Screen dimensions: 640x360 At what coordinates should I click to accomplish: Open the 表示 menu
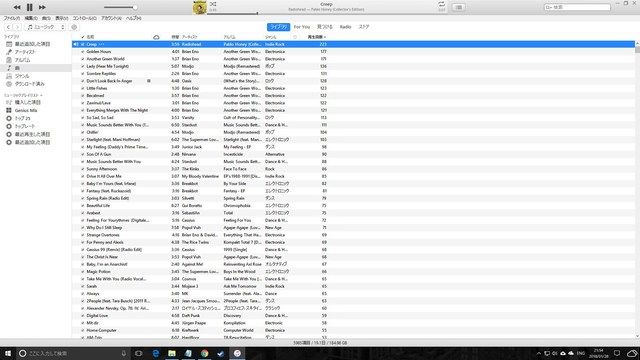point(62,18)
